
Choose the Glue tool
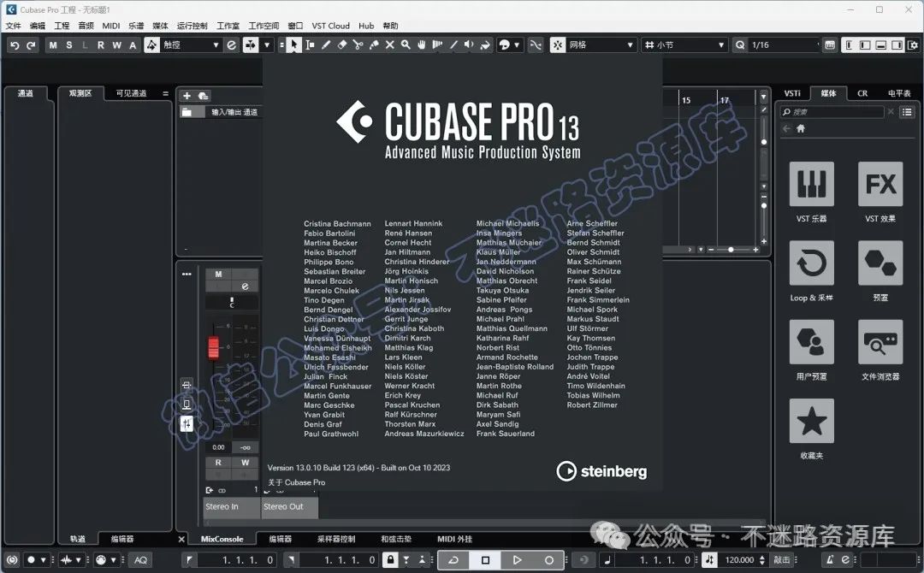(374, 44)
